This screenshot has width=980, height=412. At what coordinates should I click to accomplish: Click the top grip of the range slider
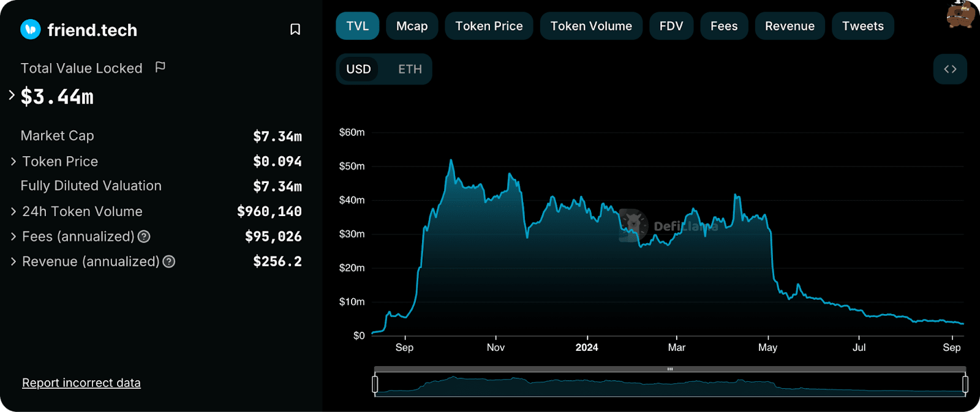[x=670, y=369]
